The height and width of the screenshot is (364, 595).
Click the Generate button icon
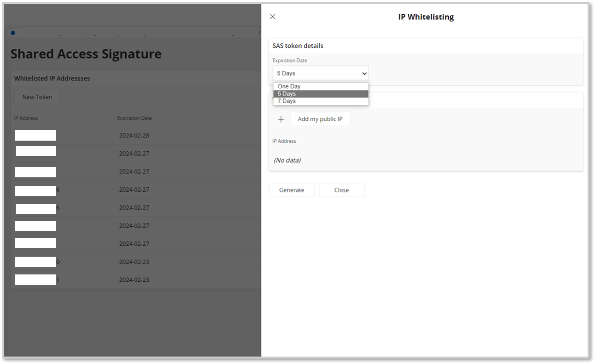pyautogui.click(x=292, y=190)
